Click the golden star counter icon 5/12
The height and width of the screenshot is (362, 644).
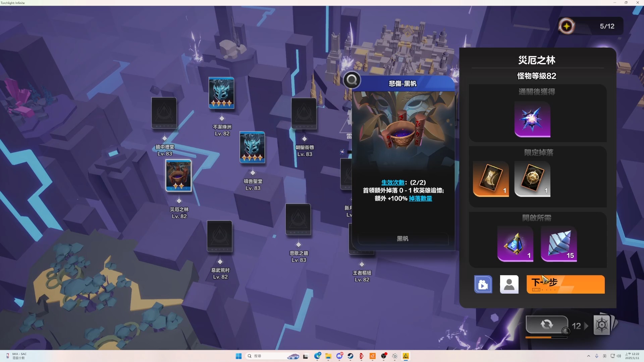point(567,26)
